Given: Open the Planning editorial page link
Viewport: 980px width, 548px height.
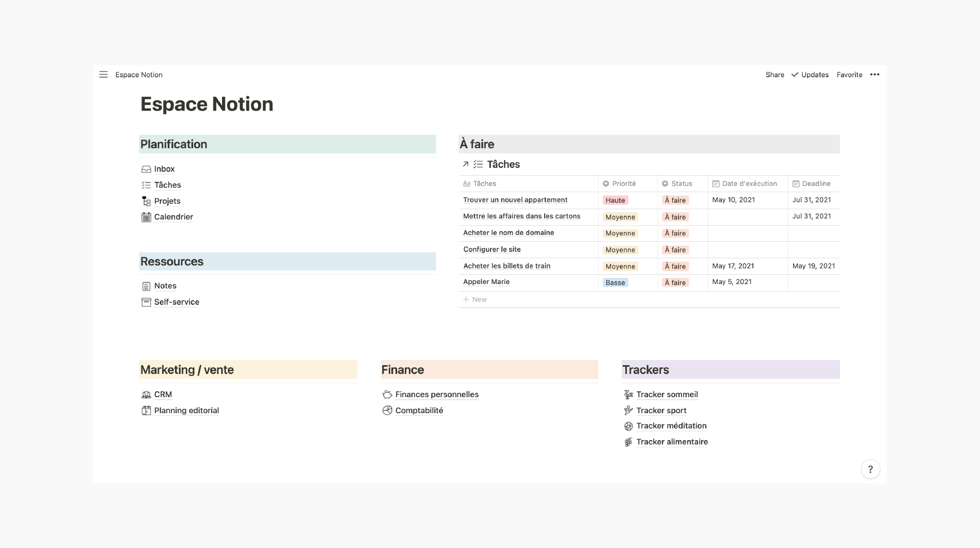Looking at the screenshot, I should coord(186,411).
